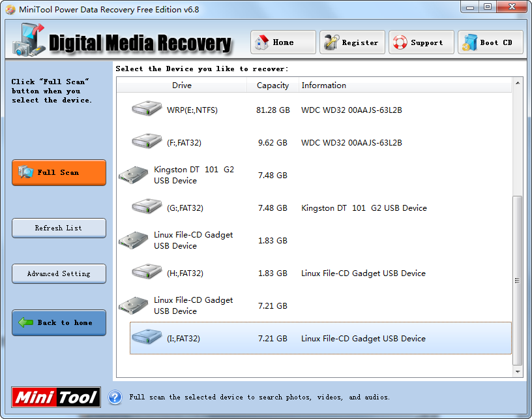Click the Information column header
The width and height of the screenshot is (532, 419).
click(x=405, y=85)
